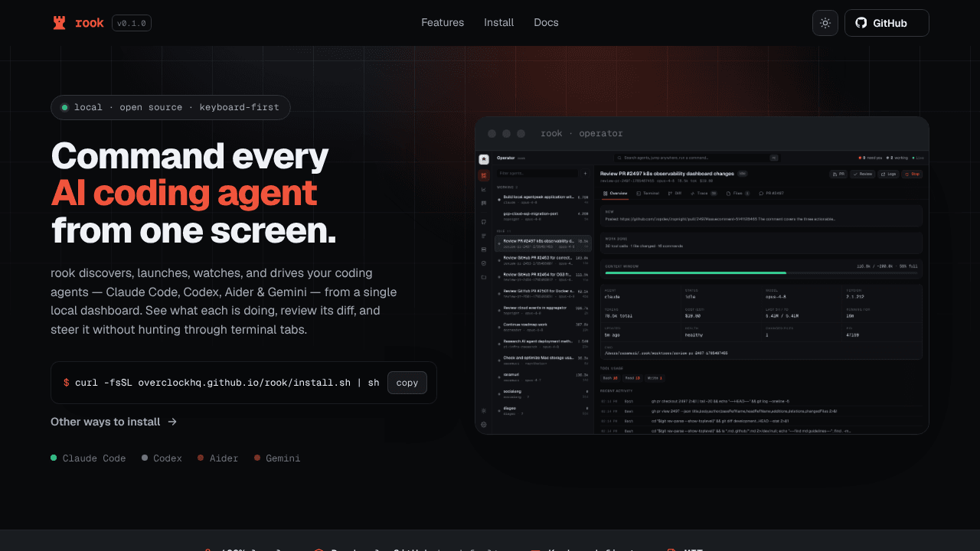
Task: Click the Operator title in preview
Action: click(505, 158)
